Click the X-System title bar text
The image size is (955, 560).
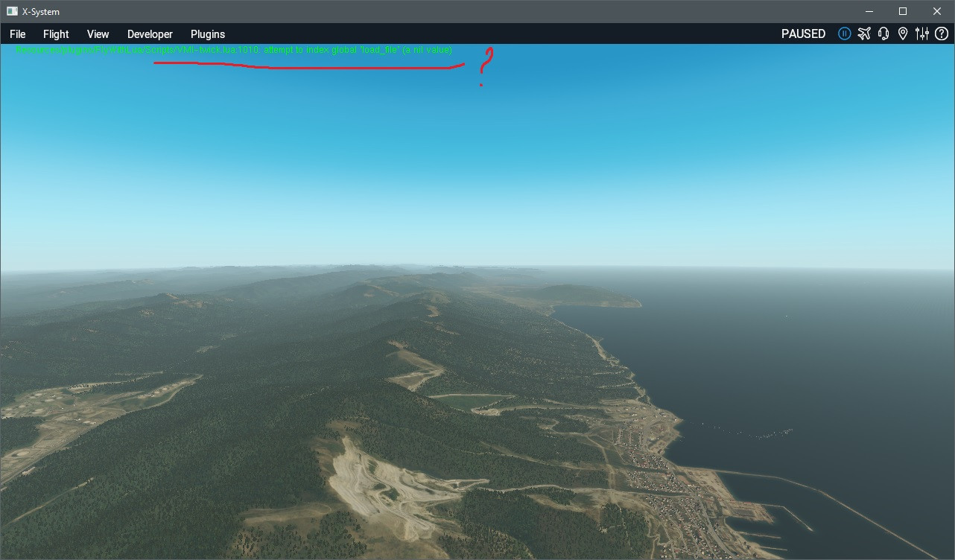[41, 12]
